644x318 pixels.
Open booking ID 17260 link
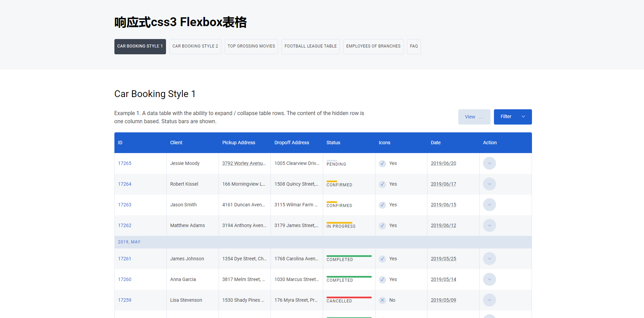[125, 279]
